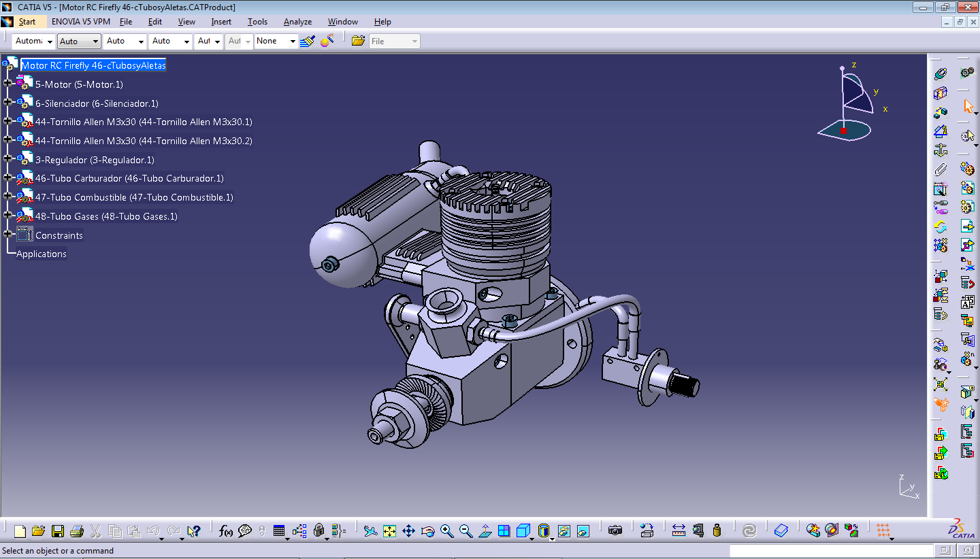This screenshot has height=559, width=980.
Task: Open the Start menu
Action: 27,22
